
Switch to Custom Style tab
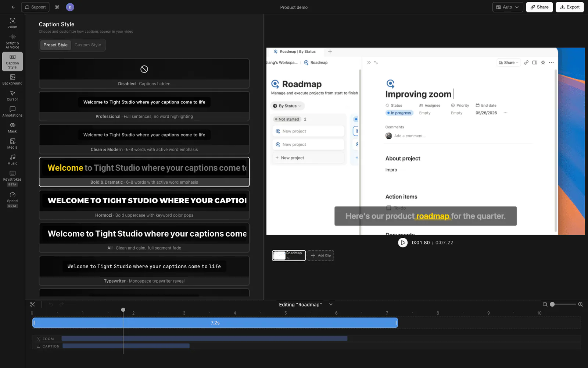click(x=88, y=45)
